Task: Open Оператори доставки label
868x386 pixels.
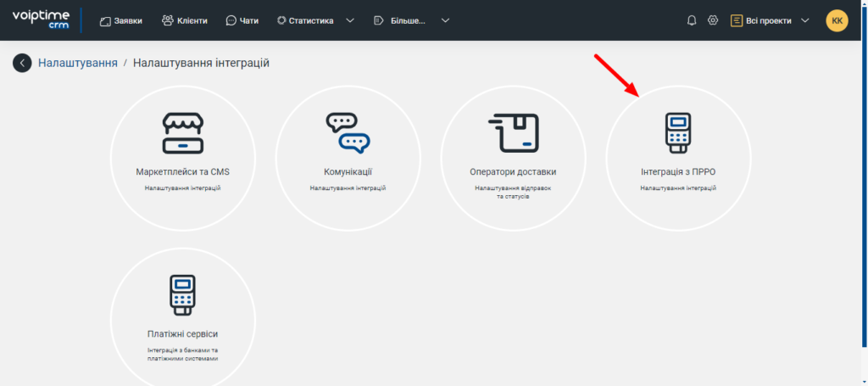Action: click(x=513, y=172)
